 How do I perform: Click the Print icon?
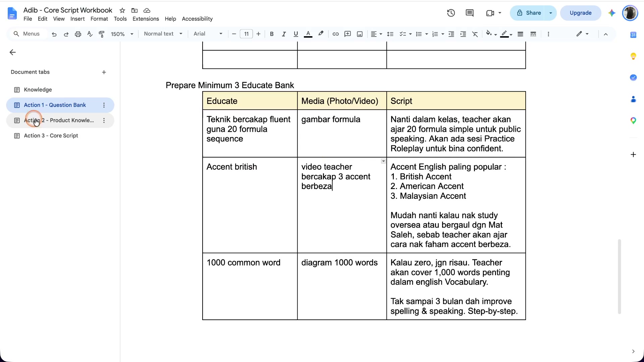(78, 34)
